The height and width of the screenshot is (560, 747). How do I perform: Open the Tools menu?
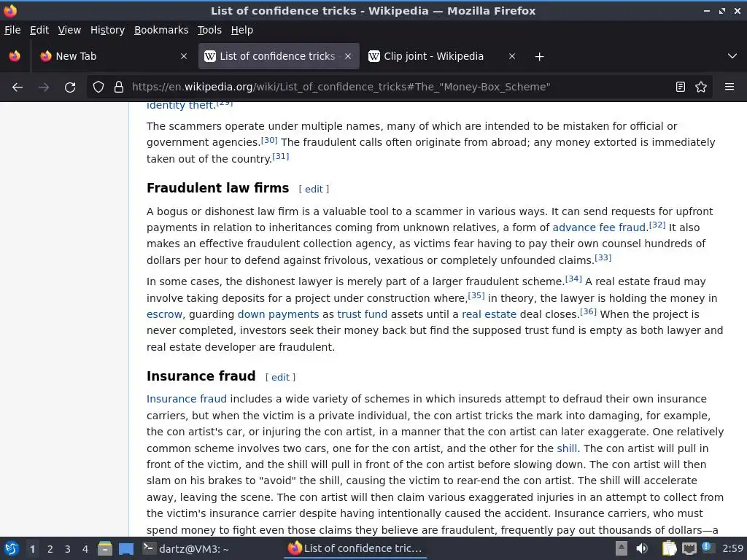(209, 30)
